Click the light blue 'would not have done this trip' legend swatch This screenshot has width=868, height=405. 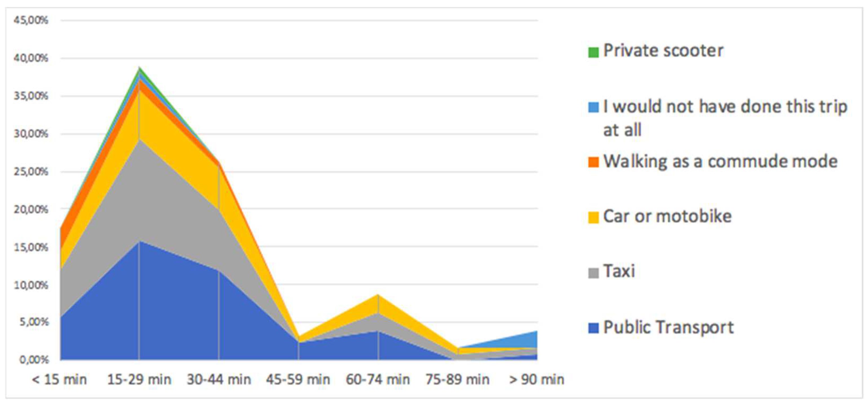[x=594, y=107]
